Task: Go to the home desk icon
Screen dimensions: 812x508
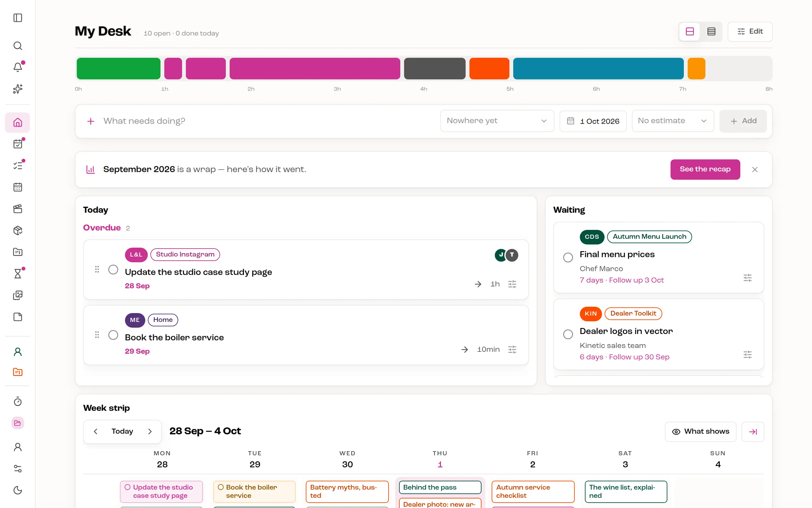Action: coord(18,122)
